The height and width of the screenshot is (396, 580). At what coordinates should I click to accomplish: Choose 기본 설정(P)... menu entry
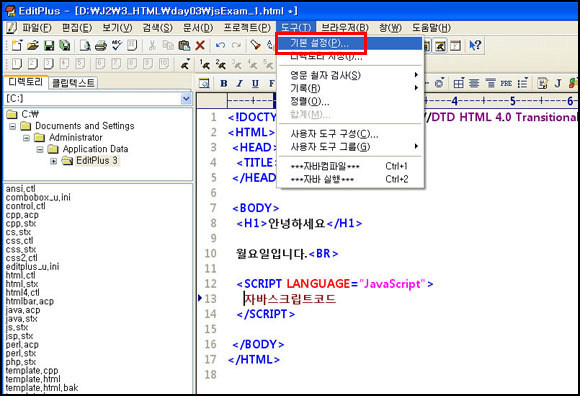(x=350, y=43)
